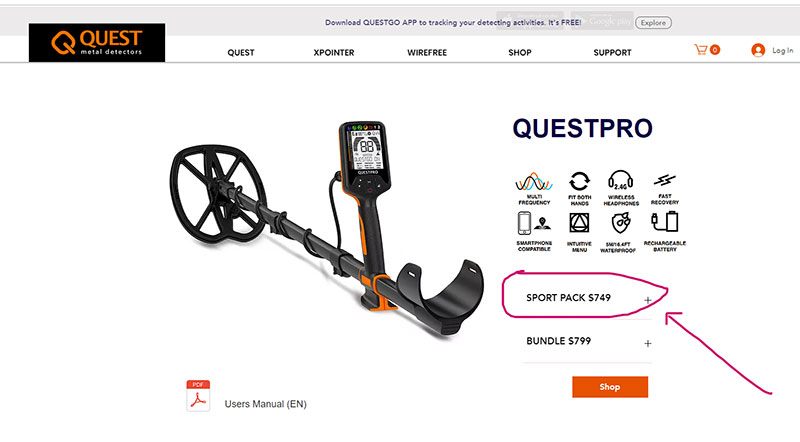800x442 pixels.
Task: Click the Fit Both Hands icon
Action: (579, 181)
